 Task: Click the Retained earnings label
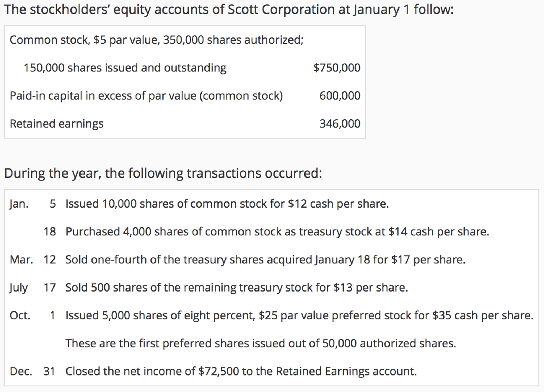pyautogui.click(x=56, y=124)
